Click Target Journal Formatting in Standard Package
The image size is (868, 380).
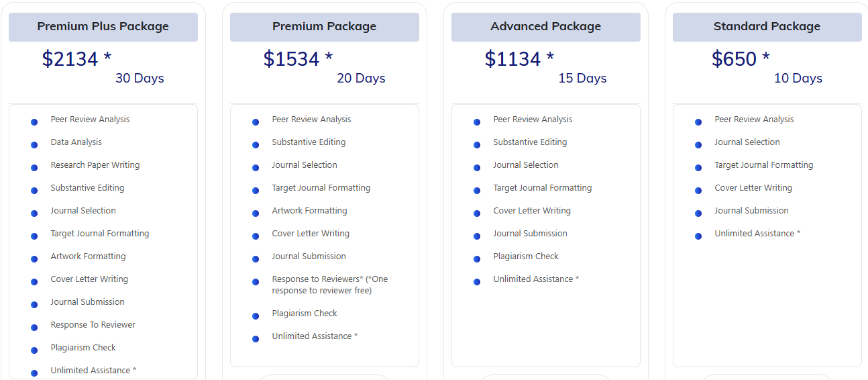[x=763, y=165]
